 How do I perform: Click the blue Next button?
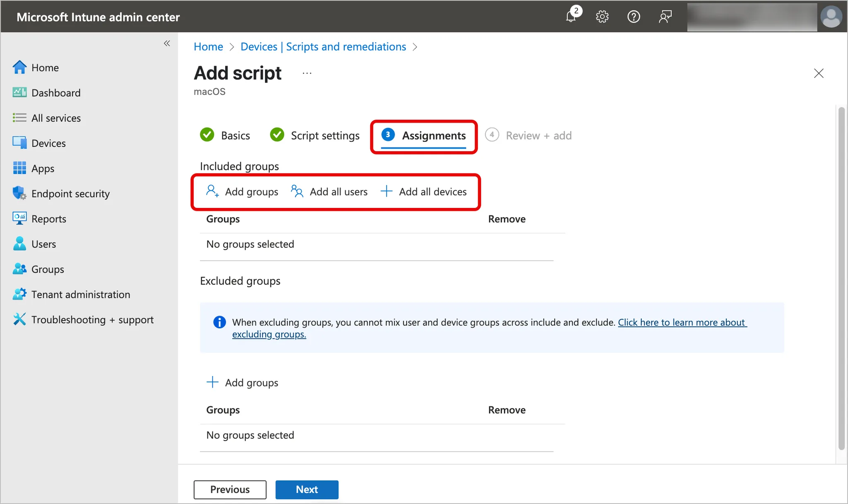(307, 490)
